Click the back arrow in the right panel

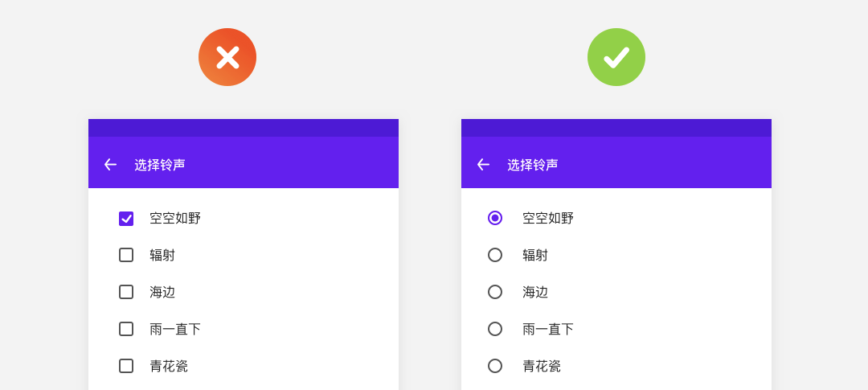[x=483, y=165]
